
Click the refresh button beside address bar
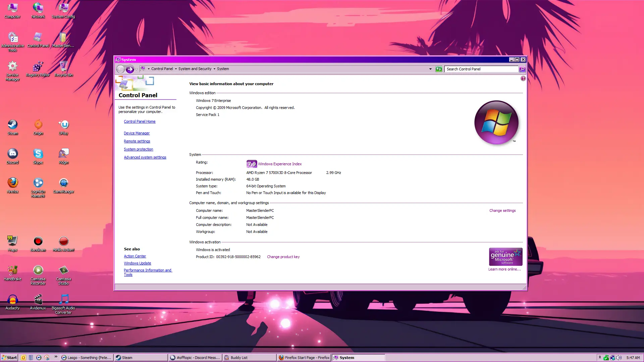(x=438, y=69)
